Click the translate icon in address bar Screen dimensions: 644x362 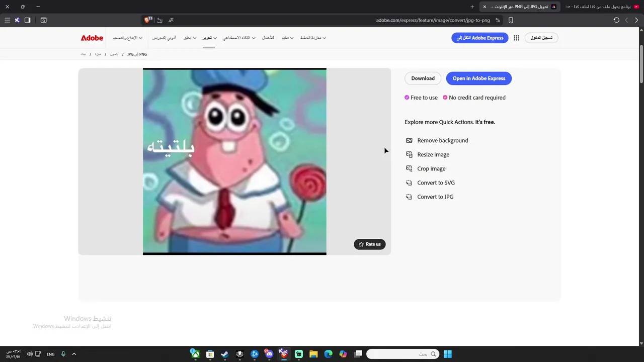point(171,20)
